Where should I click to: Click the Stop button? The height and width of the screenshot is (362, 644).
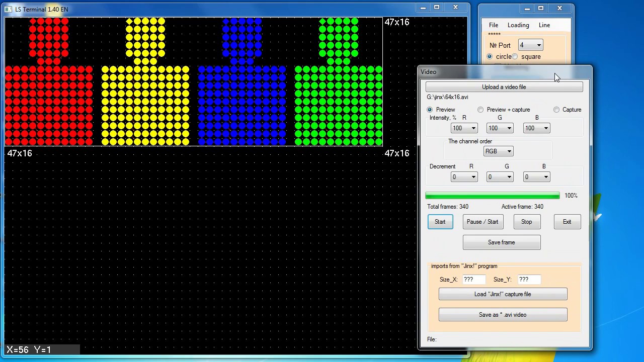click(526, 222)
